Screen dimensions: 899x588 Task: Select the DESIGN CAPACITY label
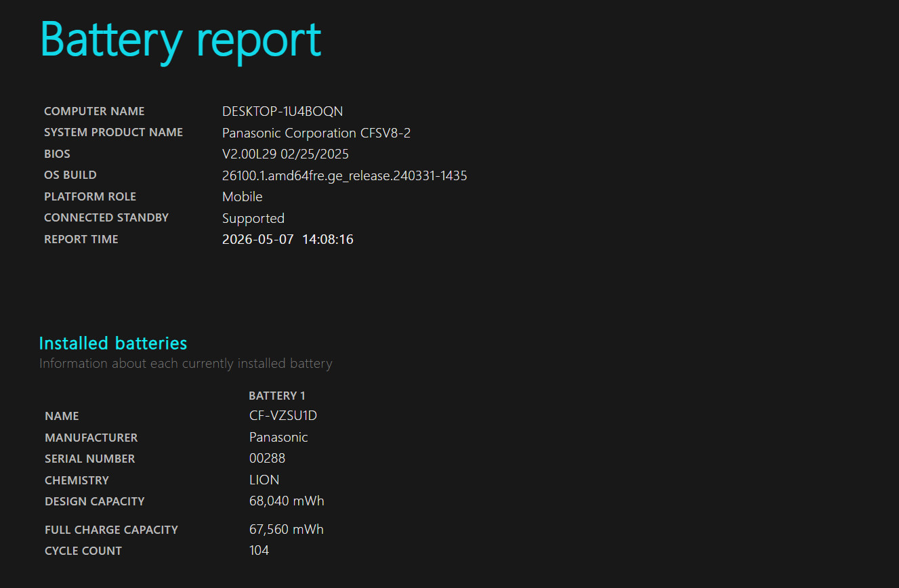tap(94, 501)
